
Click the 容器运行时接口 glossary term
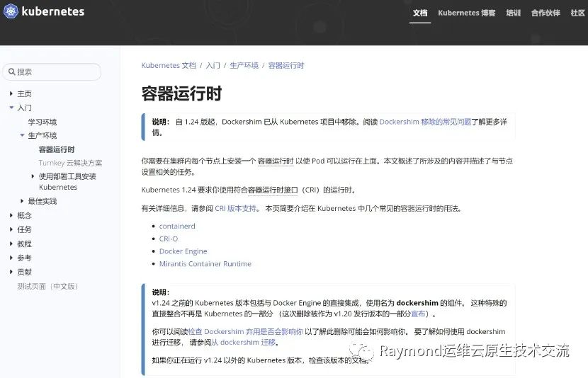pyautogui.click(x=273, y=190)
